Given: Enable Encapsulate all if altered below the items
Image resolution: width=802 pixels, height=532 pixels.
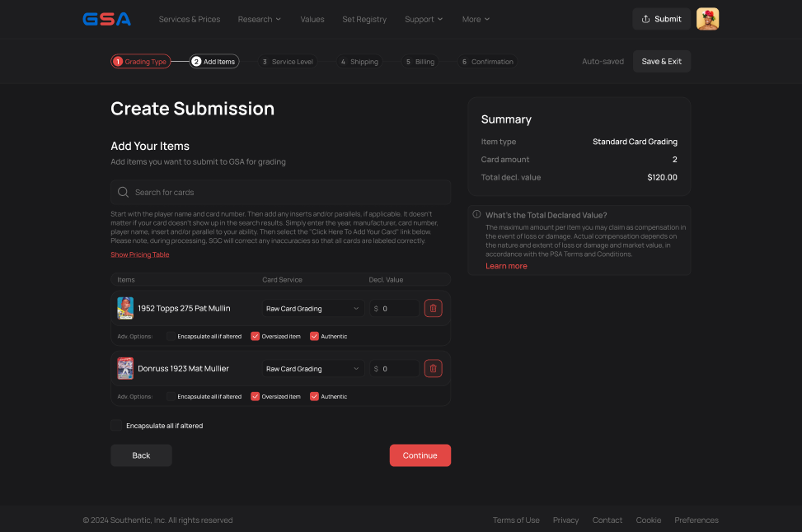Looking at the screenshot, I should 116,426.
